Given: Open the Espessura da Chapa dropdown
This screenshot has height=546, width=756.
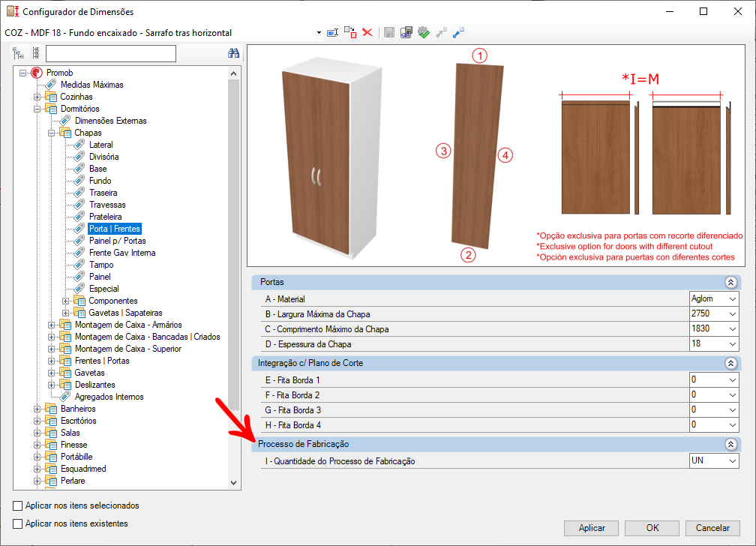Looking at the screenshot, I should [x=732, y=343].
